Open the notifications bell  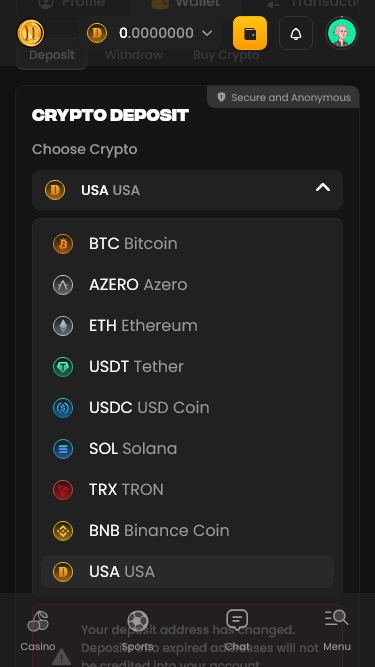click(x=296, y=33)
